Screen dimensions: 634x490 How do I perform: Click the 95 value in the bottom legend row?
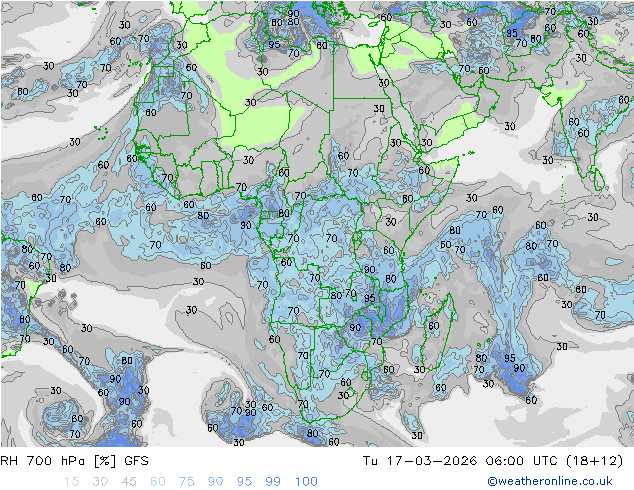click(244, 482)
